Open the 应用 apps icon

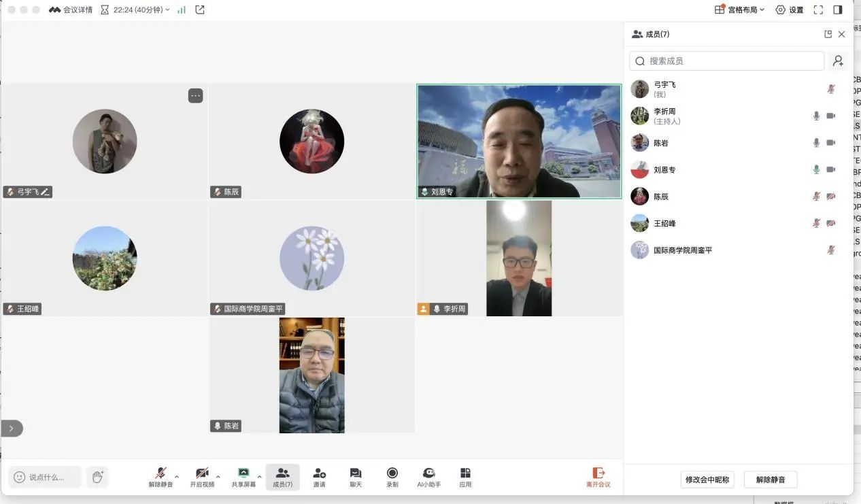tap(465, 477)
